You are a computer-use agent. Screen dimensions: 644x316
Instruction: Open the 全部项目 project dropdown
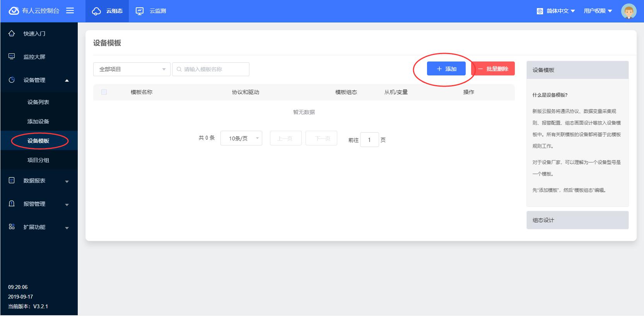click(x=132, y=69)
